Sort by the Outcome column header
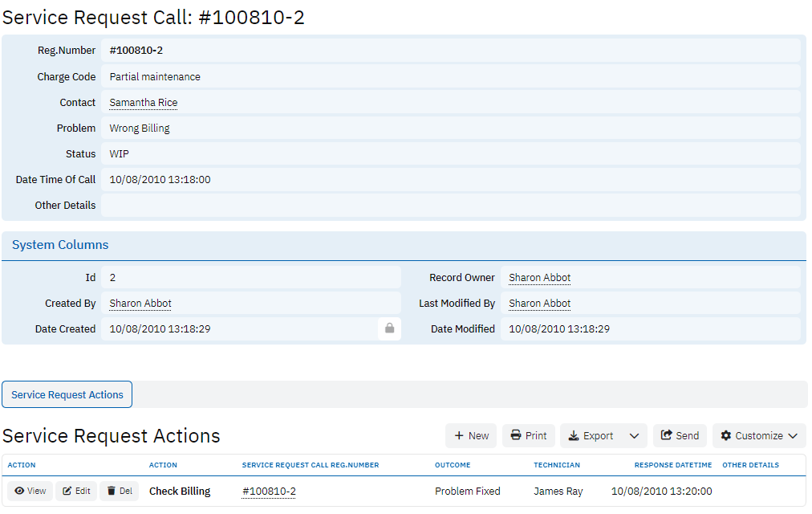The width and height of the screenshot is (812, 514). tap(453, 465)
